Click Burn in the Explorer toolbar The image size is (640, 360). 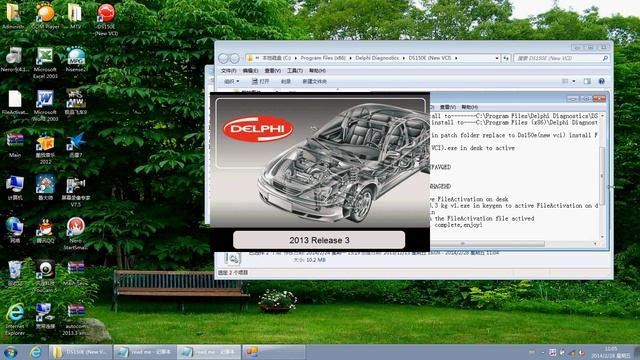coord(286,82)
